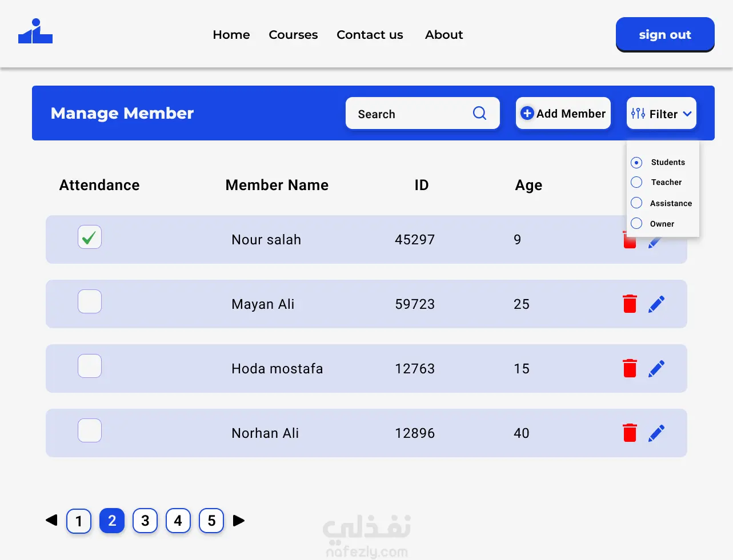
Task: Click the ID column header
Action: pyautogui.click(x=422, y=185)
